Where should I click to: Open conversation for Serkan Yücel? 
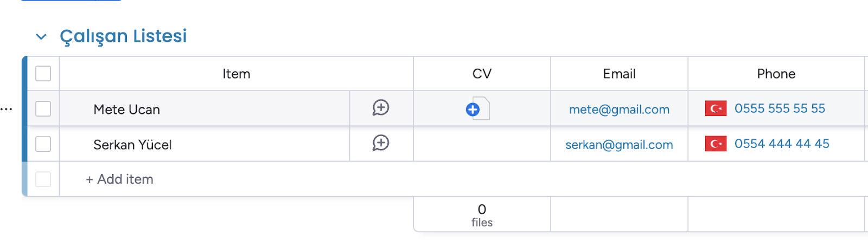point(381,143)
